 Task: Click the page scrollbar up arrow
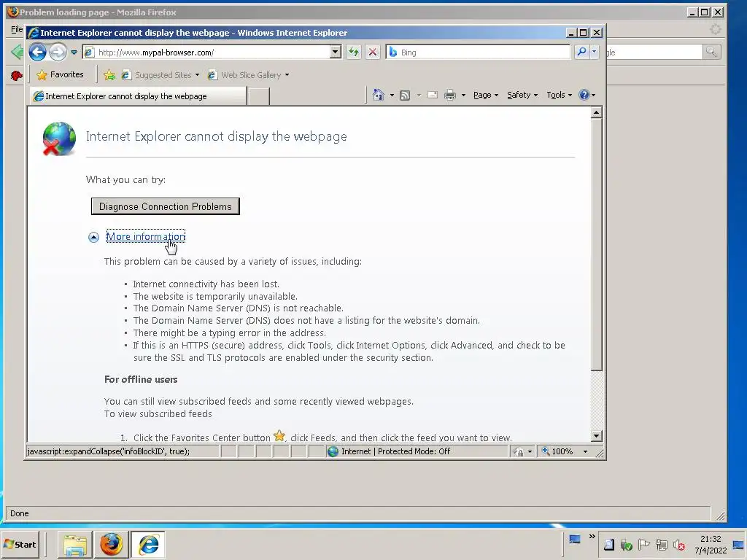(x=596, y=113)
